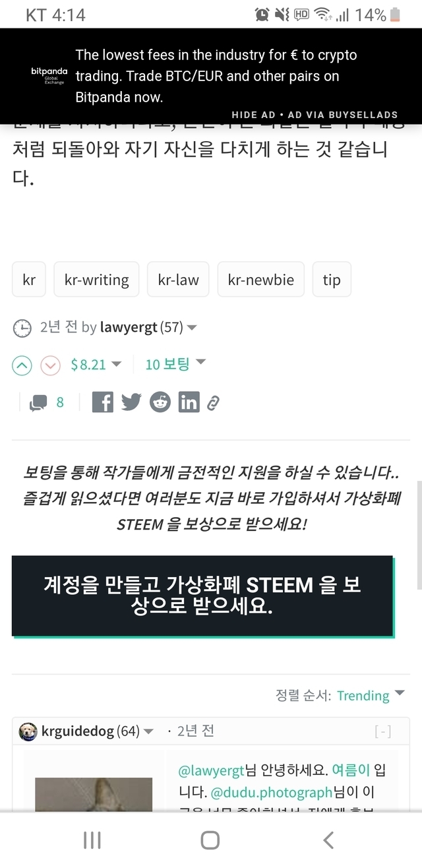The width and height of the screenshot is (422, 868).
Task: Collapse the krguidedog comment with [-]
Action: (x=382, y=731)
